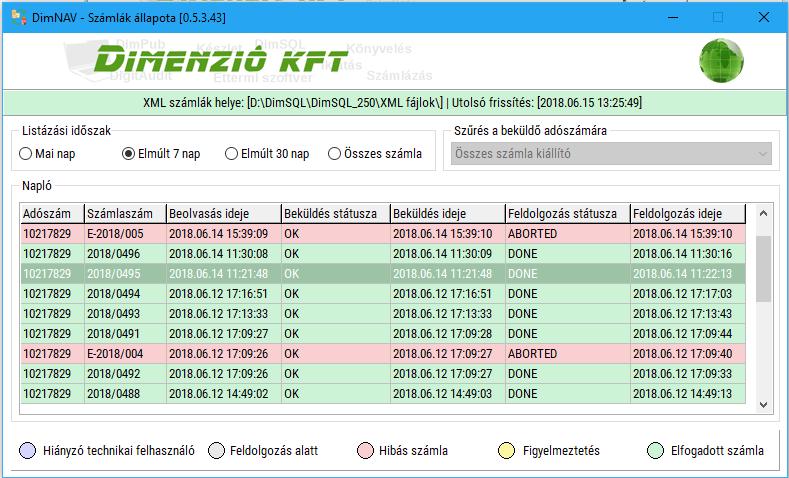Select invoice row 2018/0494
This screenshot has width=789, height=478.
[383, 293]
